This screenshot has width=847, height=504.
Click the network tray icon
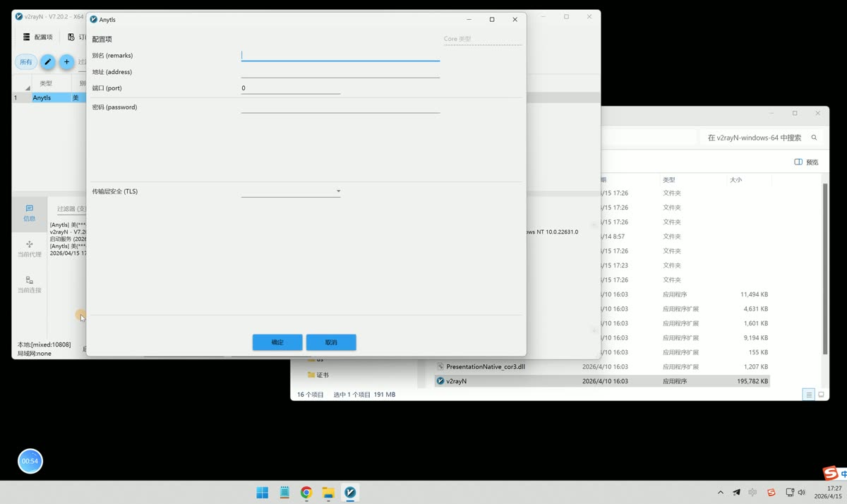click(x=790, y=493)
